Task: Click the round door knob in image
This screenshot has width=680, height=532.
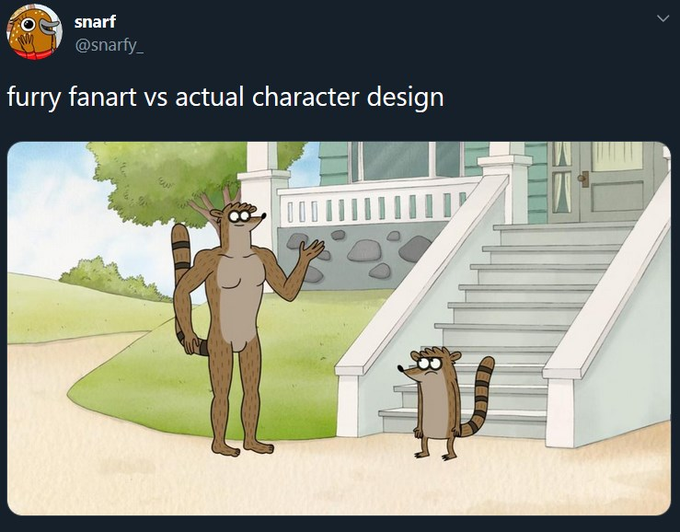Action: [x=584, y=178]
